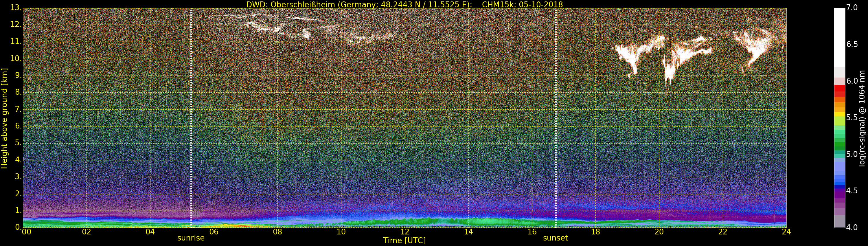Click the yellow band on the colorbar

839,114
